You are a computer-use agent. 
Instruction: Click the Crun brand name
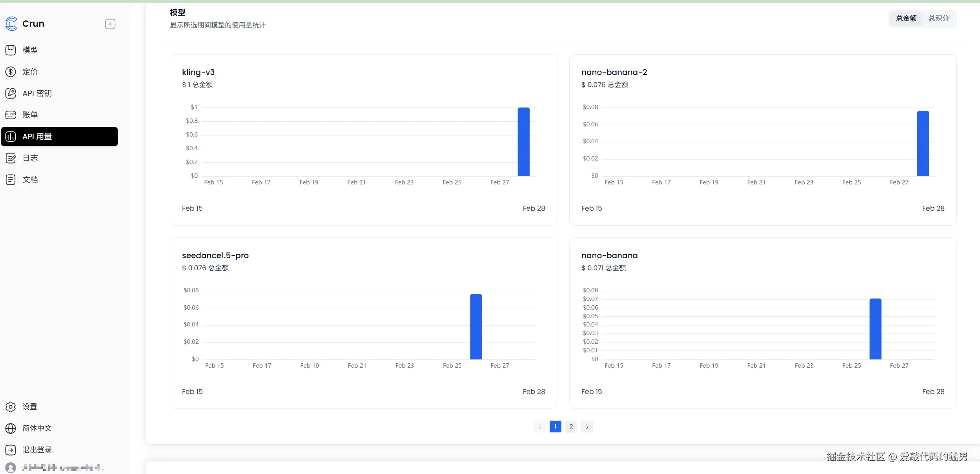tap(33, 24)
